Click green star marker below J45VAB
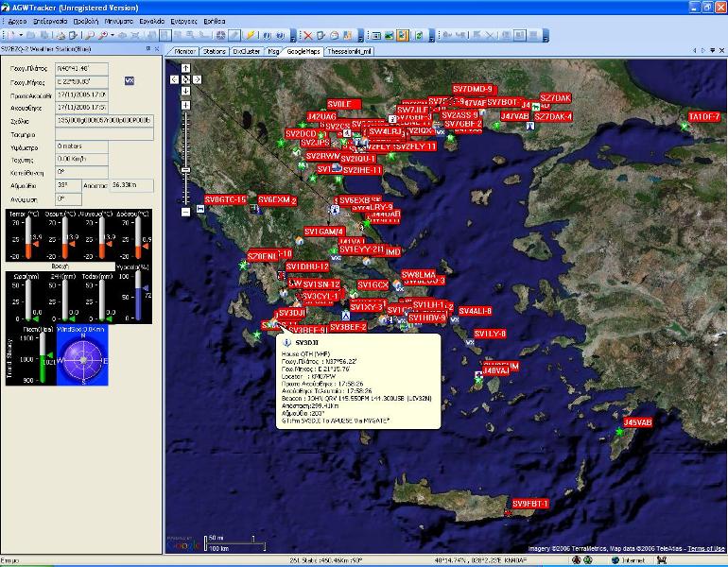The image size is (728, 567). (619, 432)
